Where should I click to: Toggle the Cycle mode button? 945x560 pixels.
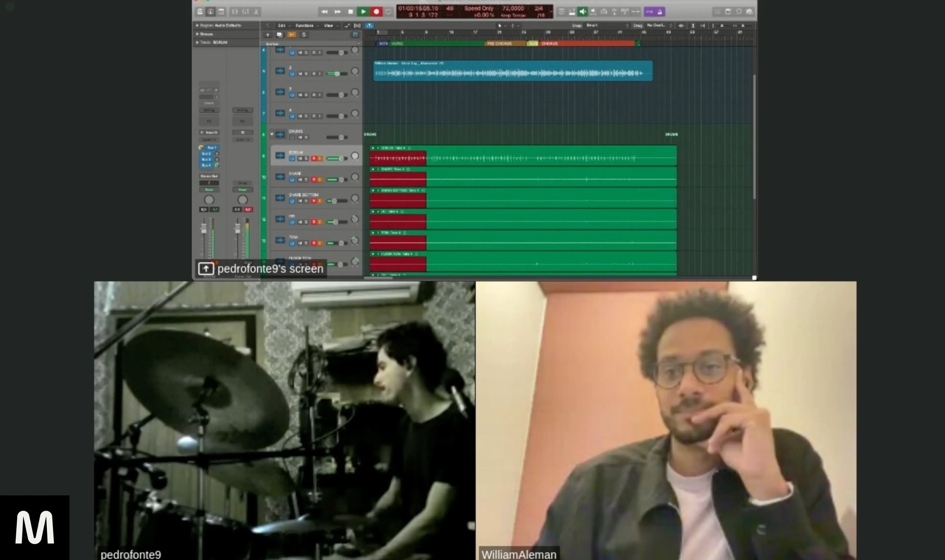[x=388, y=12]
